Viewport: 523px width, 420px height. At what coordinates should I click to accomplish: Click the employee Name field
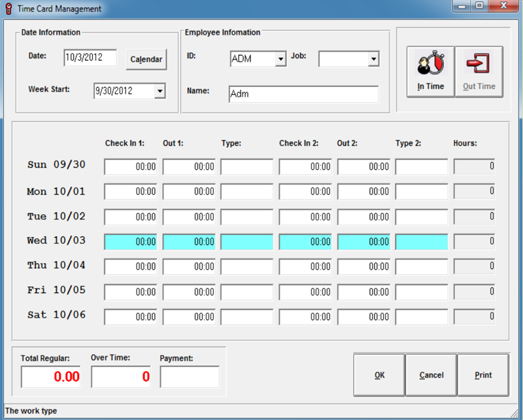(x=303, y=94)
